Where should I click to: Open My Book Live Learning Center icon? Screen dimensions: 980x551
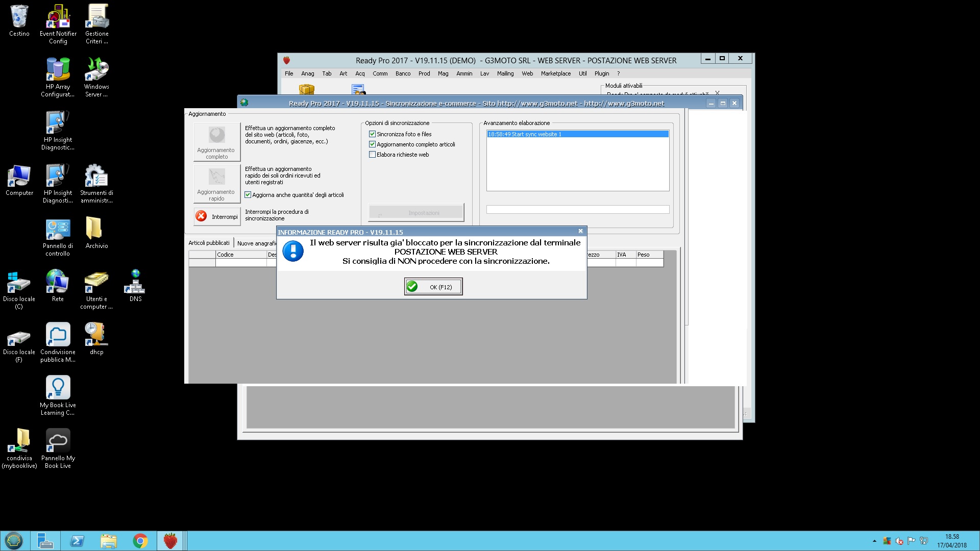[x=58, y=396]
